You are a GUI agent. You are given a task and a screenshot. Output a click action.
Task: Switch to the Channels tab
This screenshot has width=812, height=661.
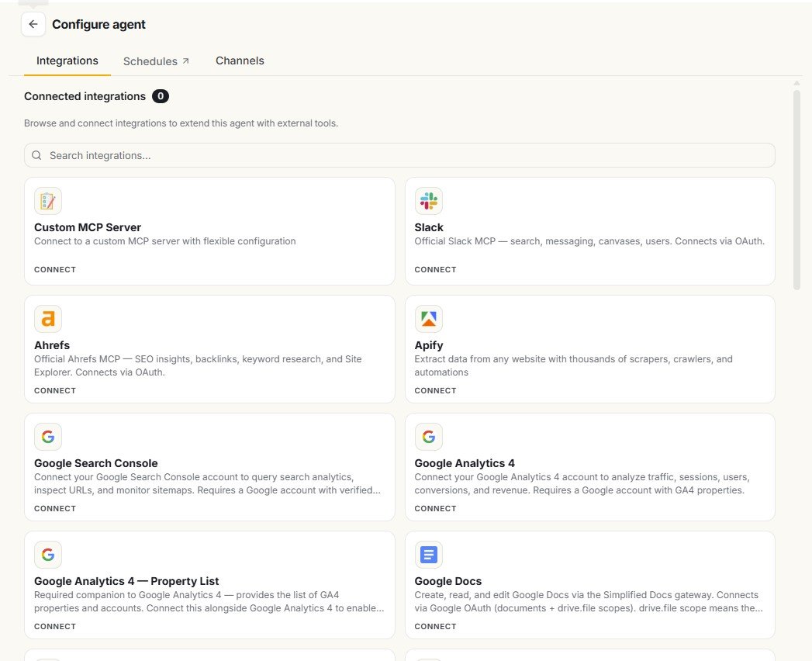point(240,61)
